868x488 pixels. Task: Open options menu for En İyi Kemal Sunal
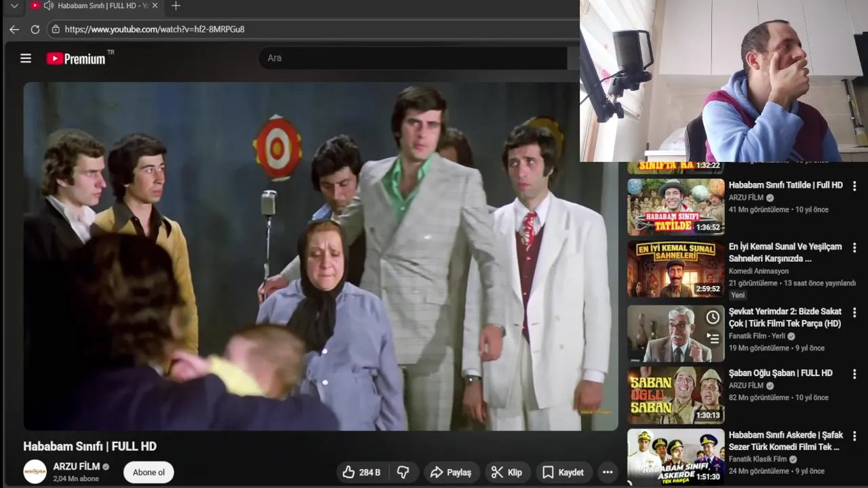854,247
